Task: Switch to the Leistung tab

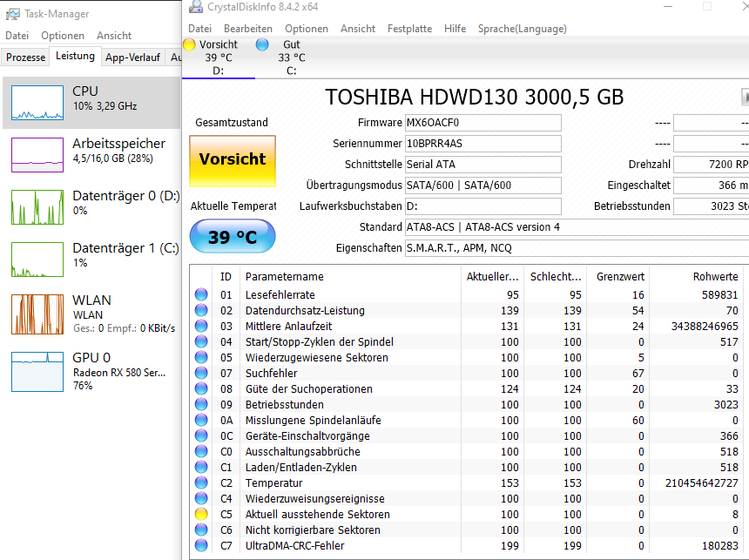Action: (76, 56)
